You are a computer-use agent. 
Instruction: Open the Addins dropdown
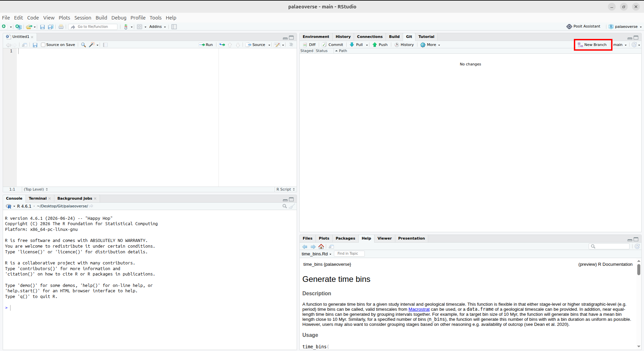pyautogui.click(x=157, y=27)
